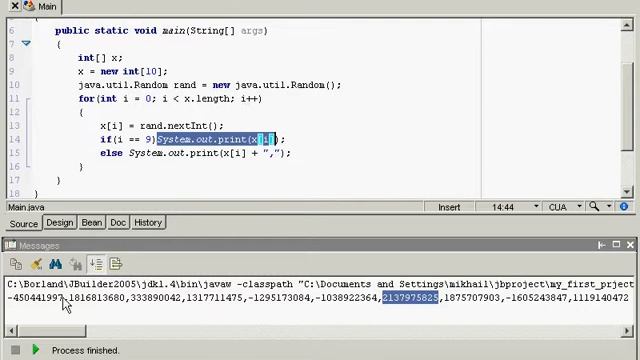Image resolution: width=640 pixels, height=360 pixels.
Task: Close the Main editor tab with X
Action: click(14, 6)
